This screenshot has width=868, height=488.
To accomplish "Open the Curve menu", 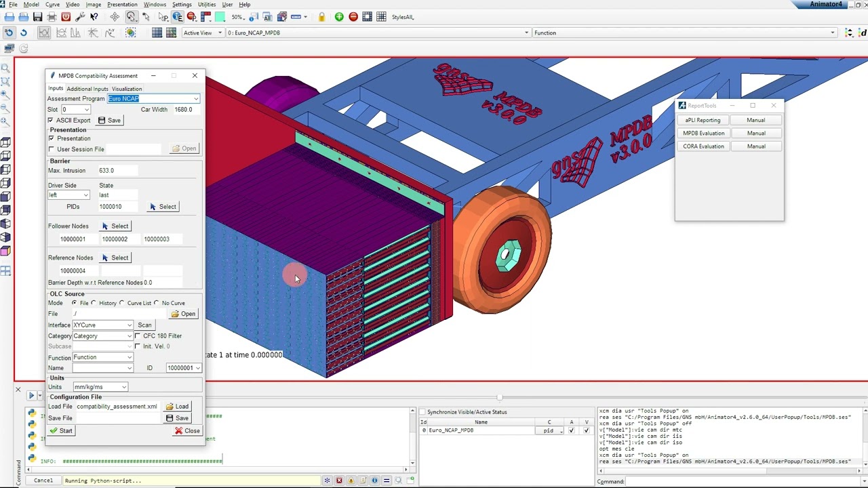I will (52, 5).
